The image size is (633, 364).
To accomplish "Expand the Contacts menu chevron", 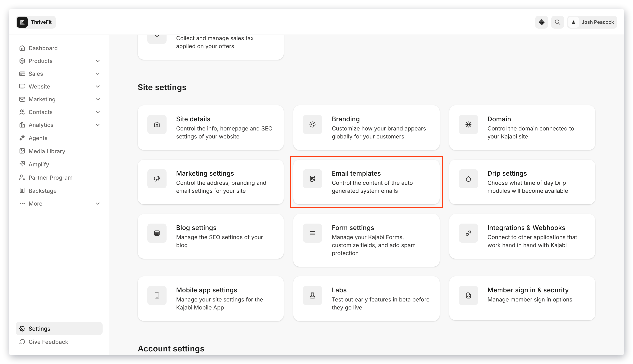I will [x=98, y=112].
